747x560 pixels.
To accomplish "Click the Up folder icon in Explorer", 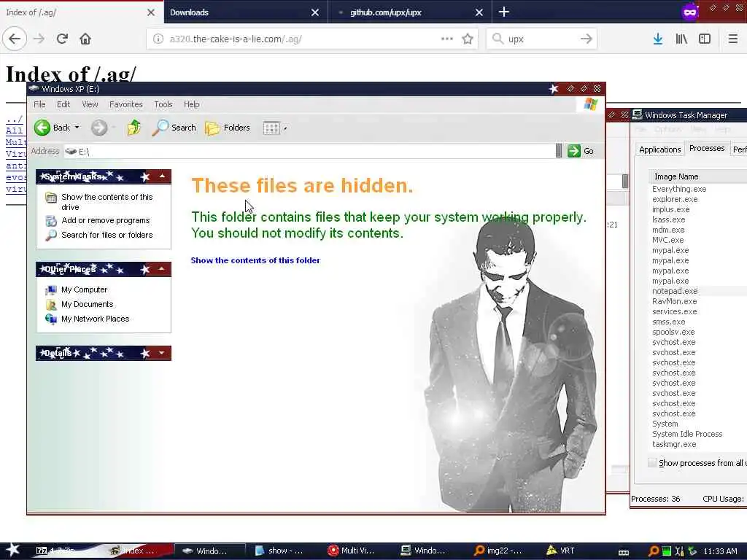I will pyautogui.click(x=134, y=128).
